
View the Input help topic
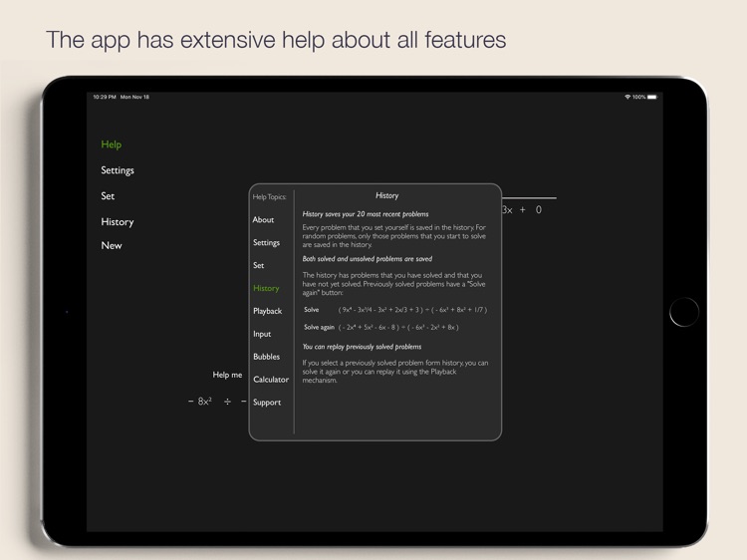tap(262, 334)
